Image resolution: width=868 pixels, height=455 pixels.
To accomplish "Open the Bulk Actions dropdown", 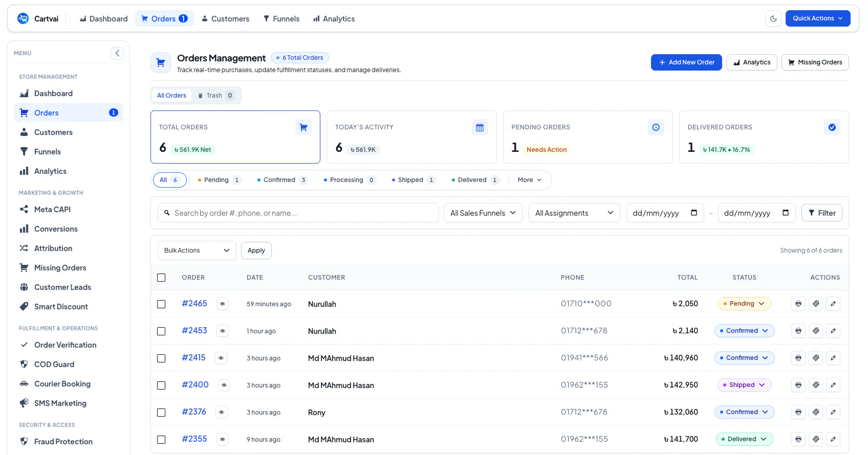I will tap(197, 251).
